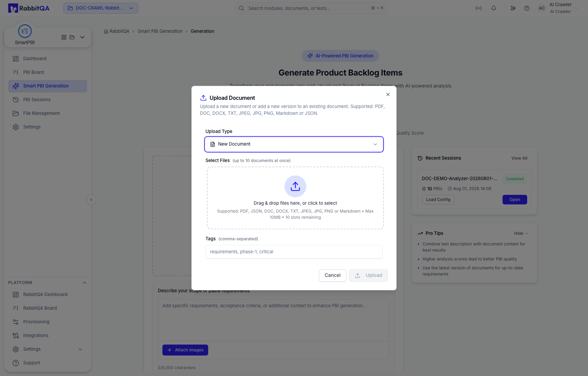Click View All recent sessions
The height and width of the screenshot is (376, 588).
[x=519, y=158]
